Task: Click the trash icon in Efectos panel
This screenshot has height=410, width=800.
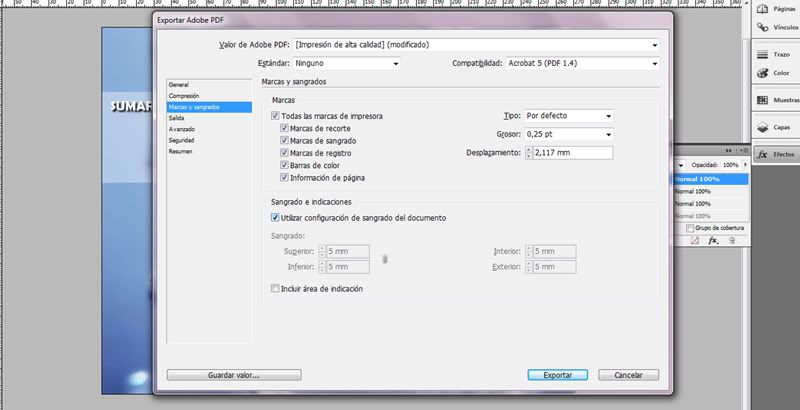Action: pos(732,240)
